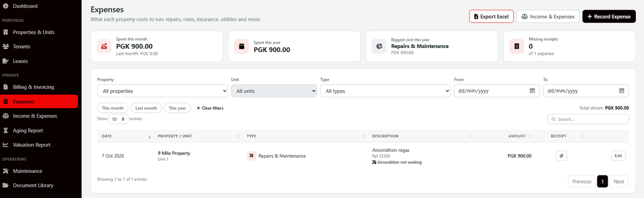Click the Record Expense button
This screenshot has width=644, height=198.
tap(609, 16)
